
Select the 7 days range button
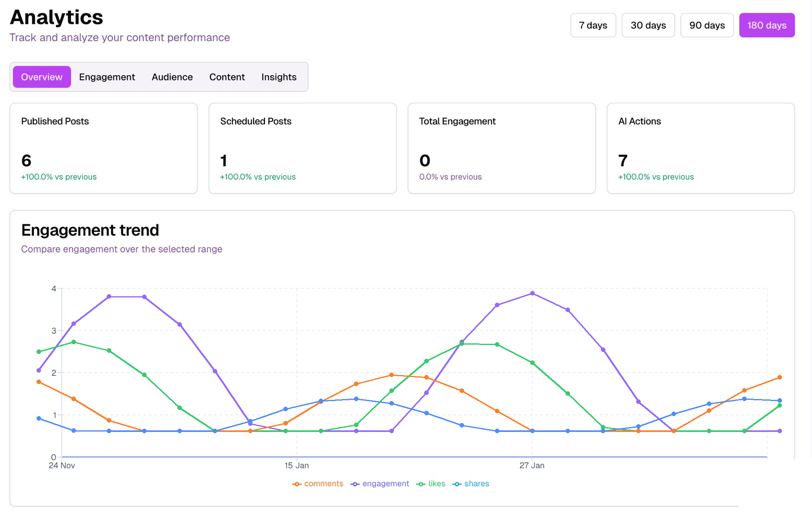593,25
